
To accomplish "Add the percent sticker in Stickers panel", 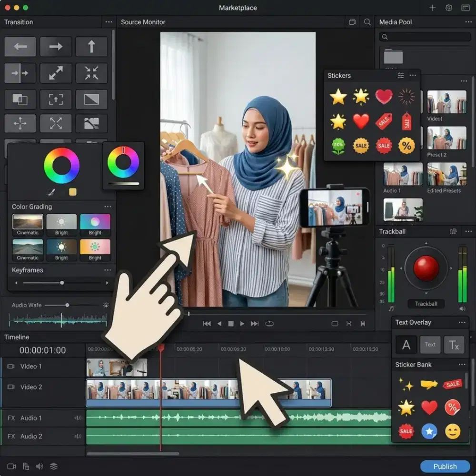I will [x=407, y=146].
